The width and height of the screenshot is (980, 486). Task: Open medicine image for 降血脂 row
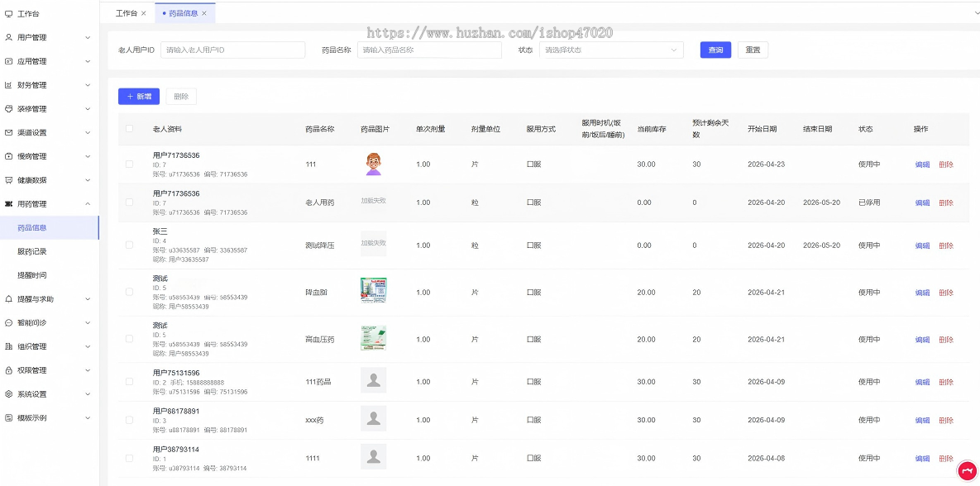click(x=373, y=290)
